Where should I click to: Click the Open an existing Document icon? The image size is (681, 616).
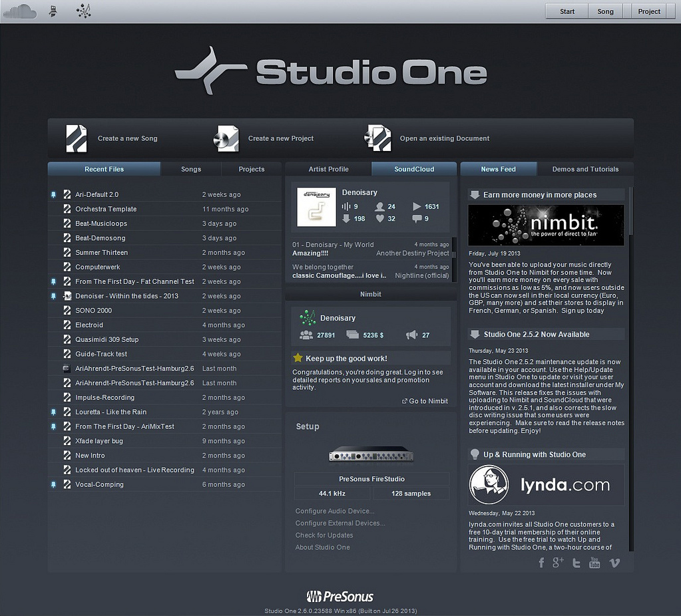coord(377,138)
